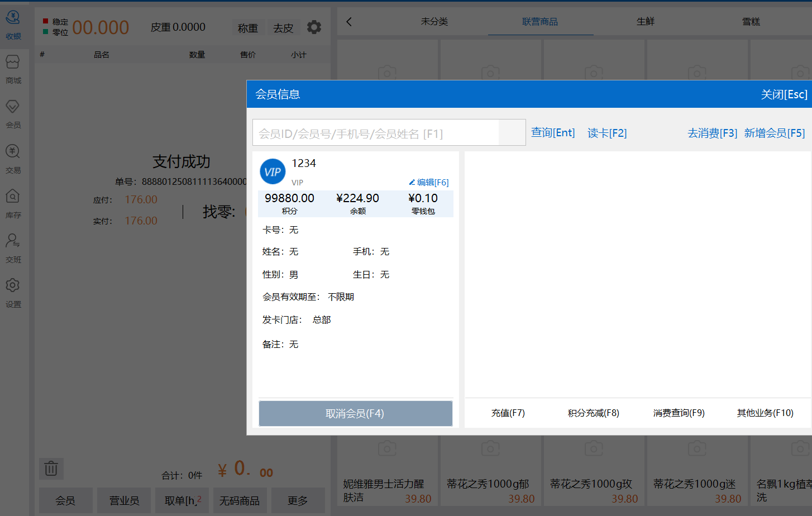Click the 营业员 salesperson button
This screenshot has height=516, width=812.
124,500
